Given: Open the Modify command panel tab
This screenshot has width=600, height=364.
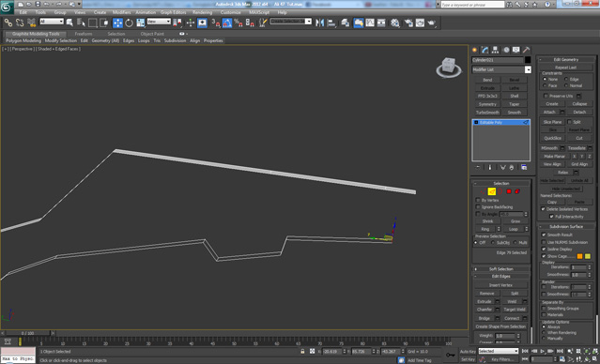Looking at the screenshot, I should click(x=485, y=50).
